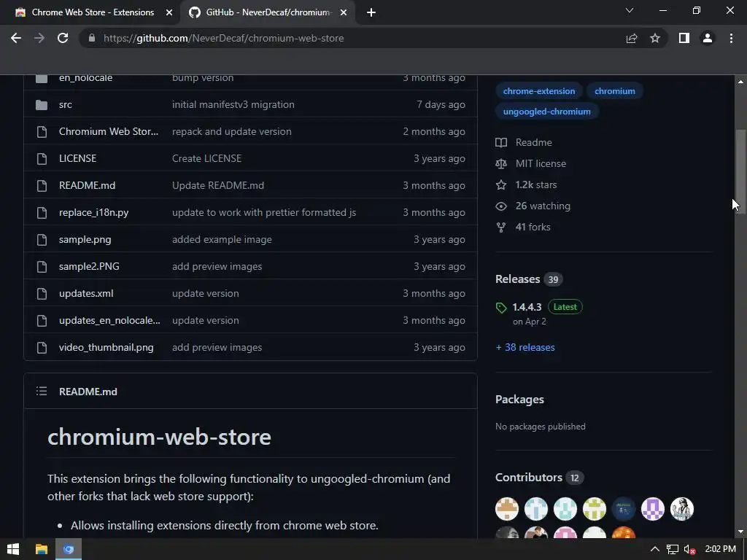Image resolution: width=747 pixels, height=560 pixels.
Task: Open the Packages heading link
Action: (x=519, y=400)
